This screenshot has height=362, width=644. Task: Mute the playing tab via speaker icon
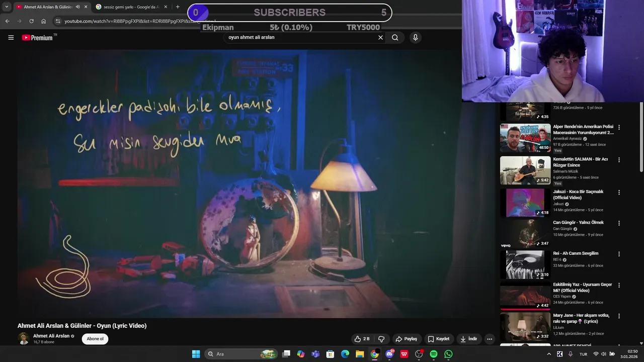click(77, 7)
